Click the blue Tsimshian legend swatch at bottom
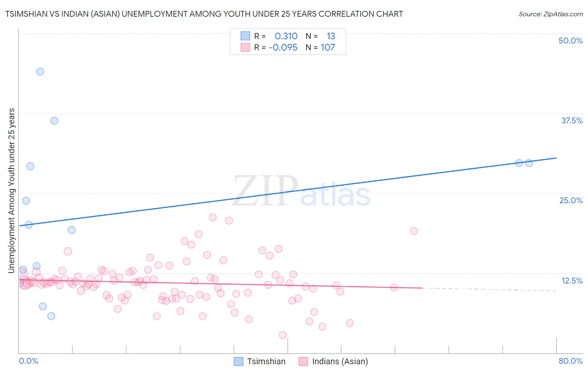The height and width of the screenshot is (373, 588). pyautogui.click(x=238, y=361)
